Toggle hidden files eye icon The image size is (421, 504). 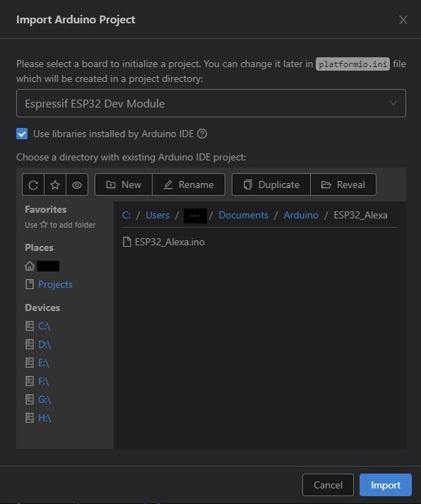[77, 184]
